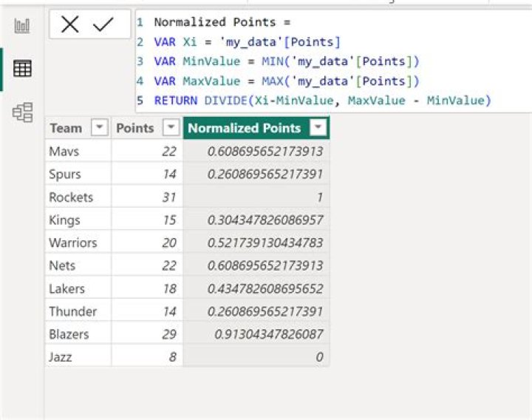
Task: Expand the Normalized Points column dropdown
Action: tap(318, 128)
